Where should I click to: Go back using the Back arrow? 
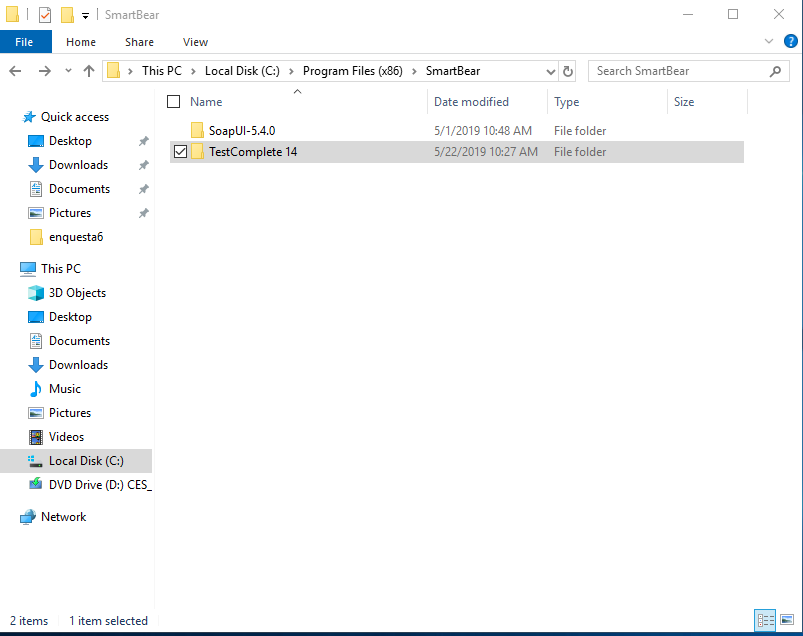(x=15, y=71)
